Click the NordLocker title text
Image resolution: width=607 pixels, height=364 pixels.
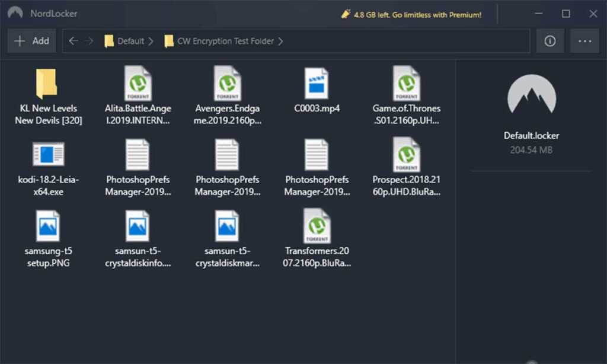54,14
